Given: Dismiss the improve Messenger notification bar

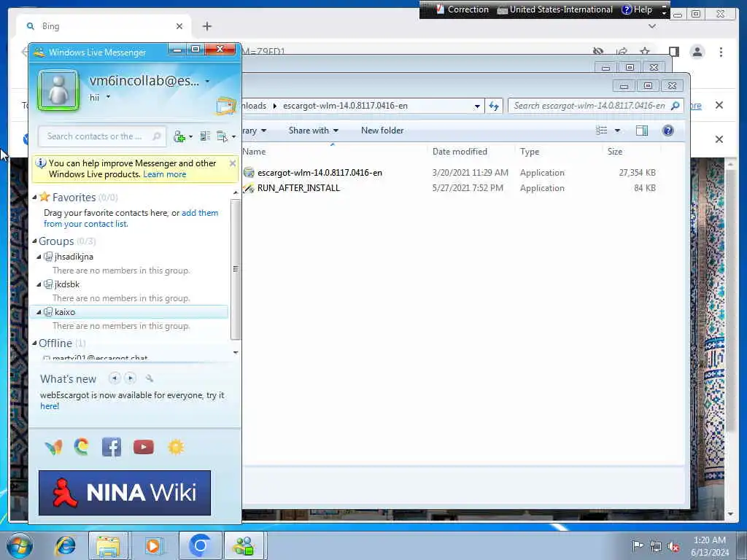Looking at the screenshot, I should tap(233, 163).
